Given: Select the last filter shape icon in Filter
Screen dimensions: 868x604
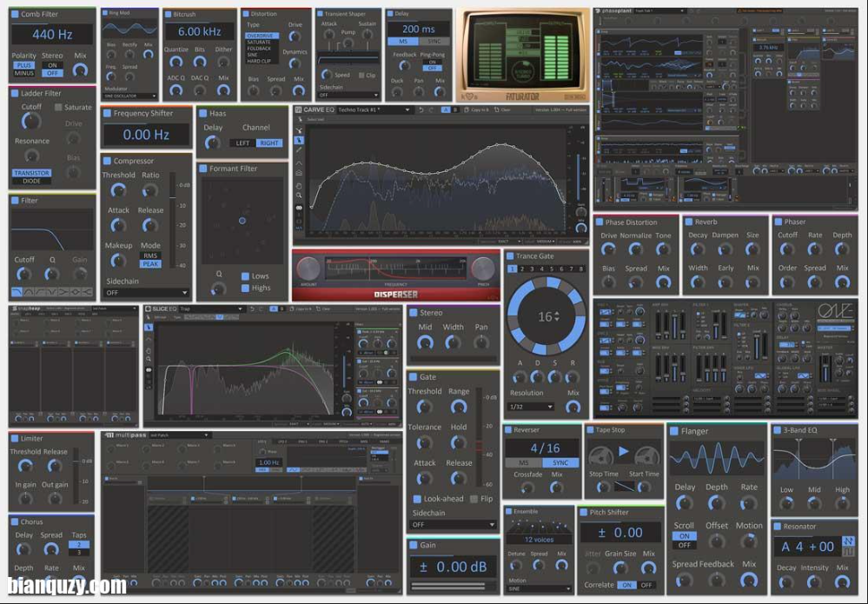Looking at the screenshot, I should pyautogui.click(x=88, y=292).
